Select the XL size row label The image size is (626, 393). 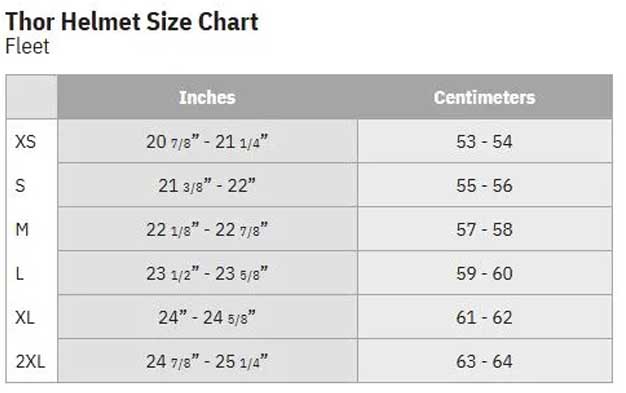point(25,318)
